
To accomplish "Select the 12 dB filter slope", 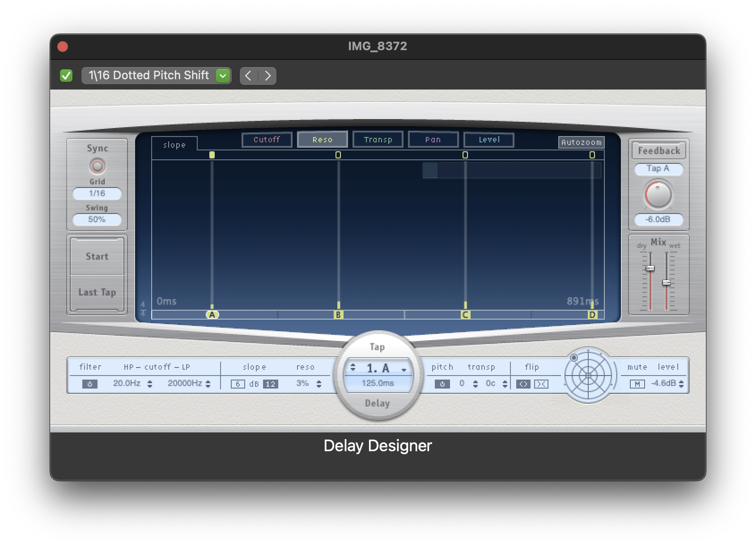I will 271,384.
